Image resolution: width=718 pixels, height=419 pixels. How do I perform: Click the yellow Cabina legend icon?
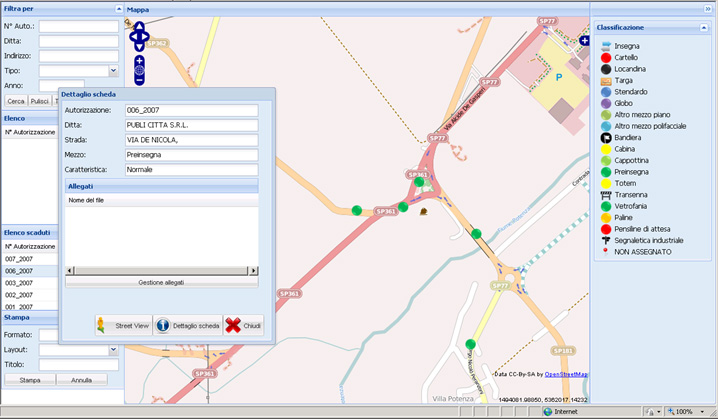tap(606, 149)
